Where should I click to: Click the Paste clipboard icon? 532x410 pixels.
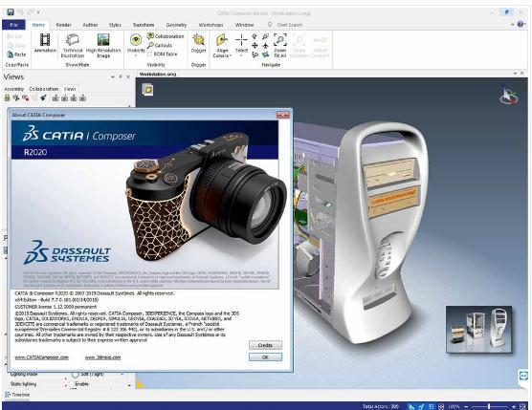point(11,54)
